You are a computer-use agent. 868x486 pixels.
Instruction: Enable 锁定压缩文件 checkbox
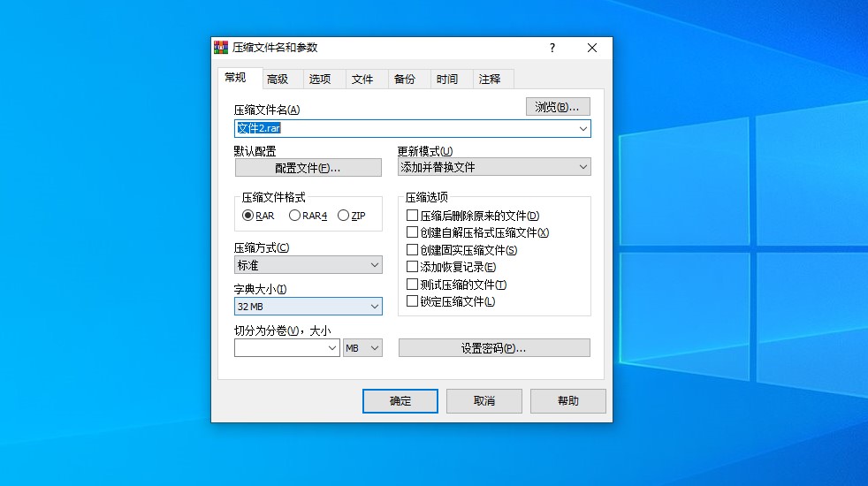click(x=412, y=301)
